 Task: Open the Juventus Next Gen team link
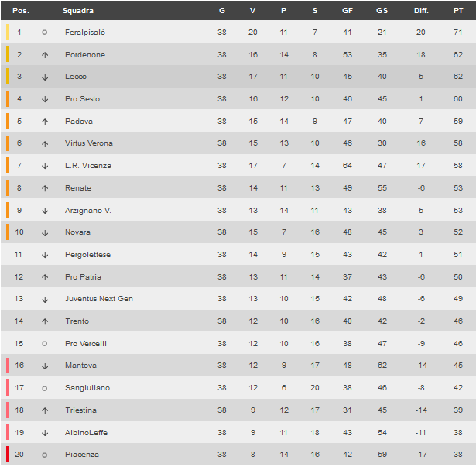(x=99, y=299)
